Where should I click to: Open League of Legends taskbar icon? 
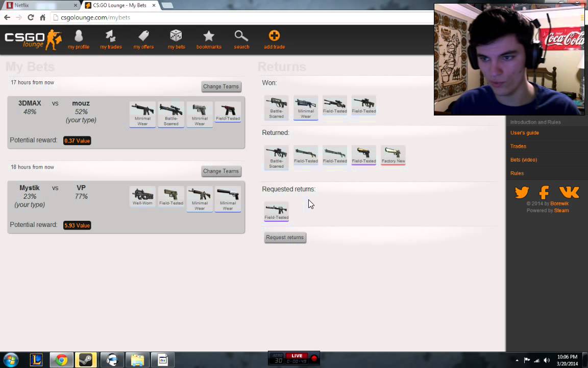click(x=36, y=360)
